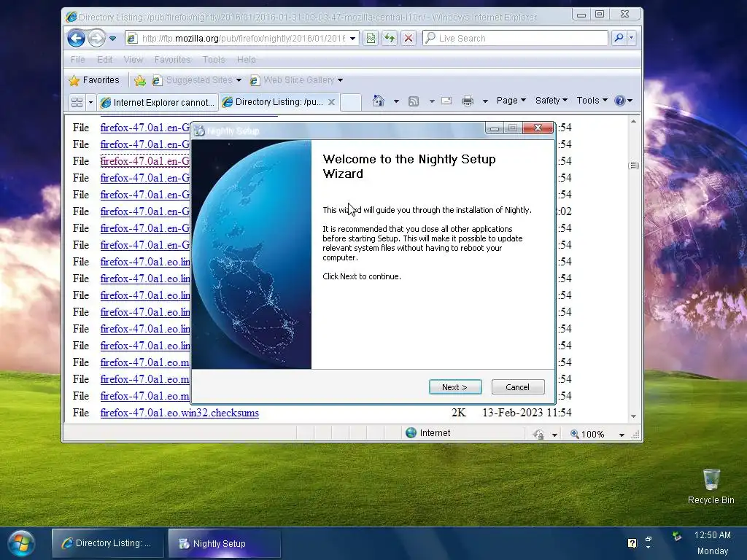Open the Page menu in command bar
Viewport: 747px width, 560px height.
click(511, 101)
